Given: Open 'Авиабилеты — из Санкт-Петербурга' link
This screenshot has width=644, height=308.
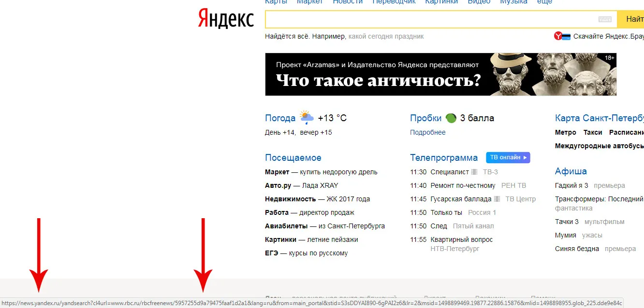Looking at the screenshot, I should pos(325,226).
